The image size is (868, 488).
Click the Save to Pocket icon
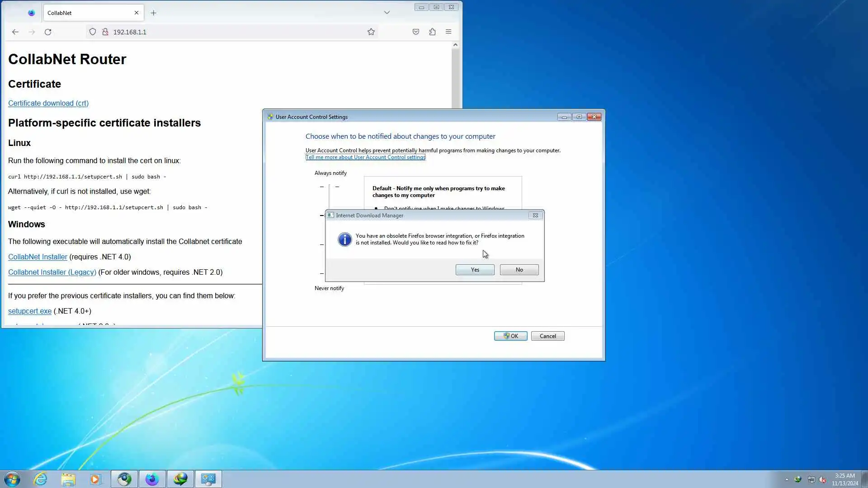pos(415,32)
